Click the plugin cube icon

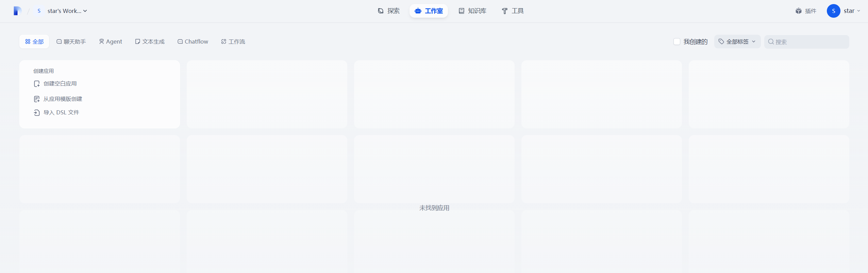coord(798,11)
